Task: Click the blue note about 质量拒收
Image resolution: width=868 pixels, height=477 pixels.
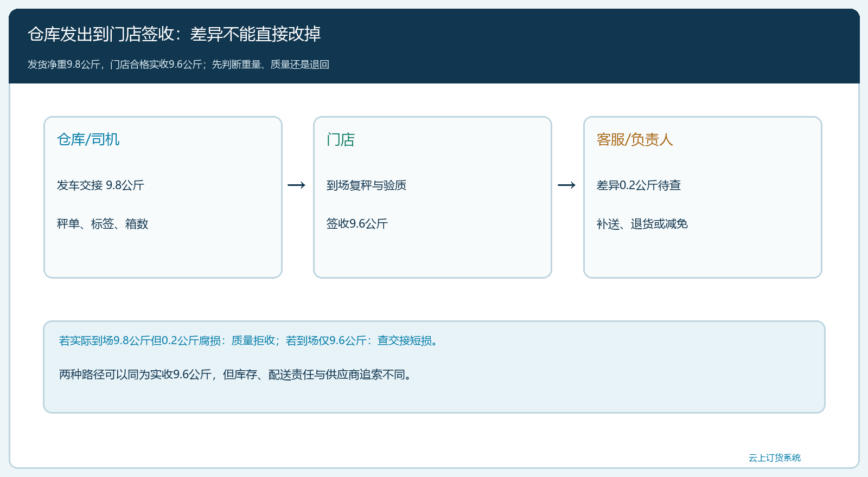Action: pos(250,340)
